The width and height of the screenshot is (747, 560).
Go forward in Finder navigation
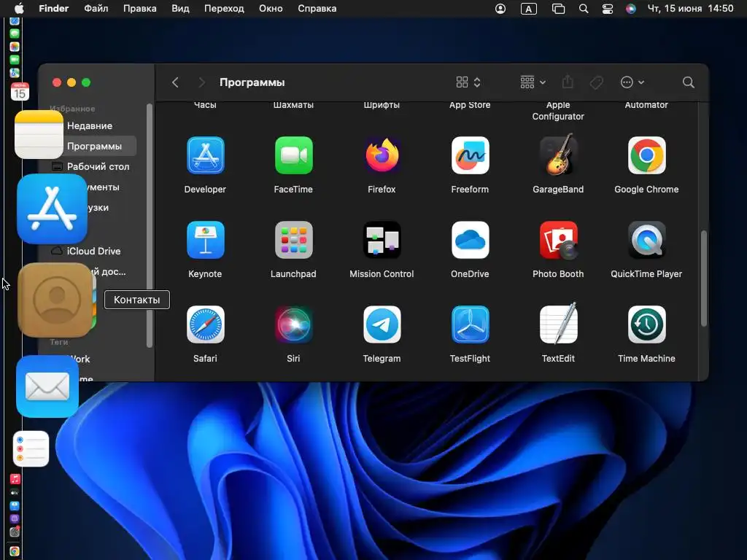tap(201, 82)
